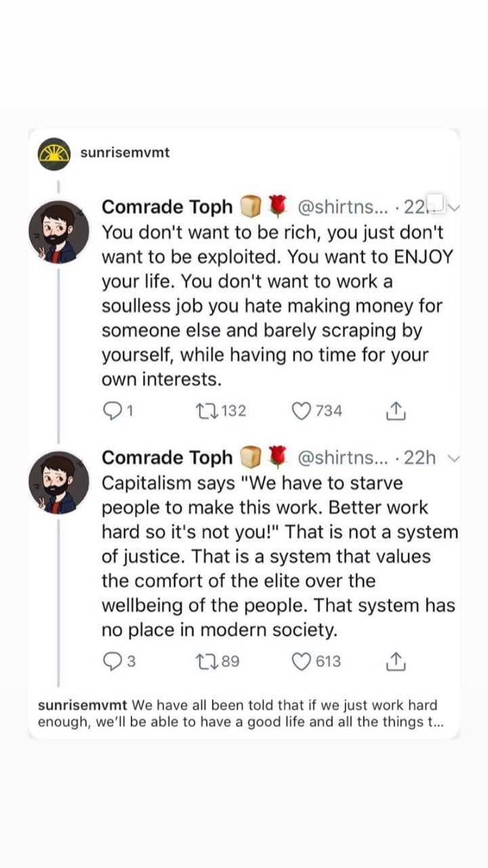The height and width of the screenshot is (868, 488).
Task: Open Comrade Toph's avatar on first tweet
Action: (58, 233)
